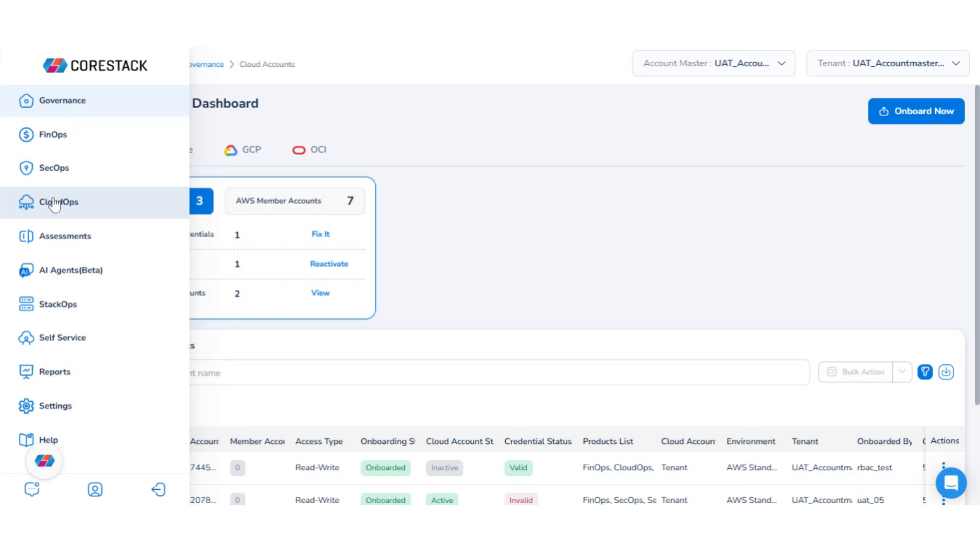
Task: Click the rbac_test cell
Action: pyautogui.click(x=874, y=468)
